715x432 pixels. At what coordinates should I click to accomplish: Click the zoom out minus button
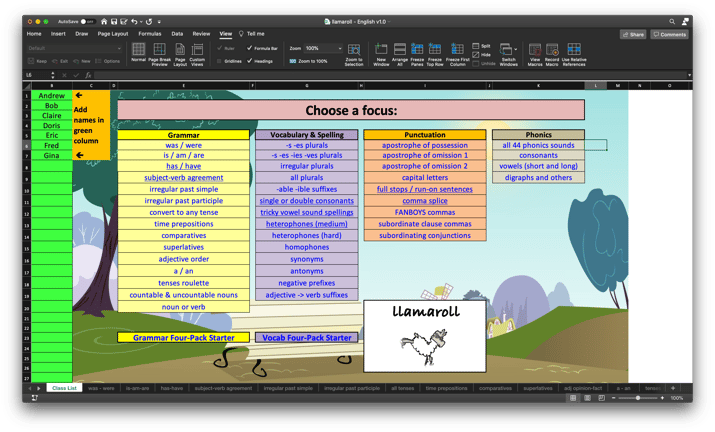(614, 398)
